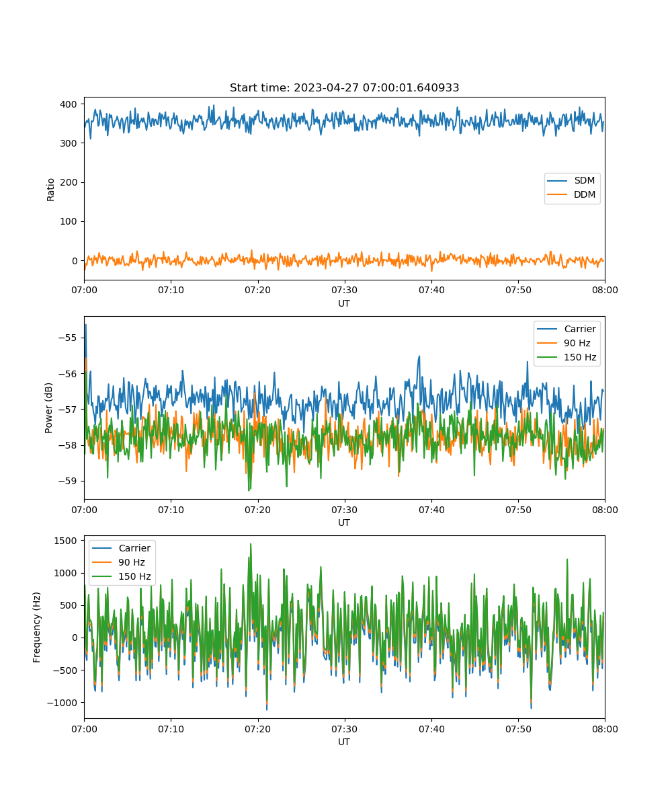This screenshot has width=672, height=807.
Task: Select the SDM legend label
Action: point(584,181)
